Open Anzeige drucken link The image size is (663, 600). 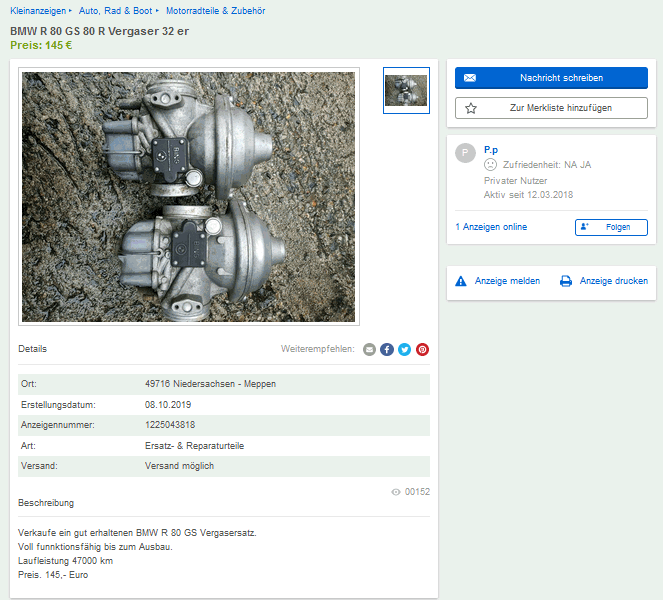click(x=614, y=281)
